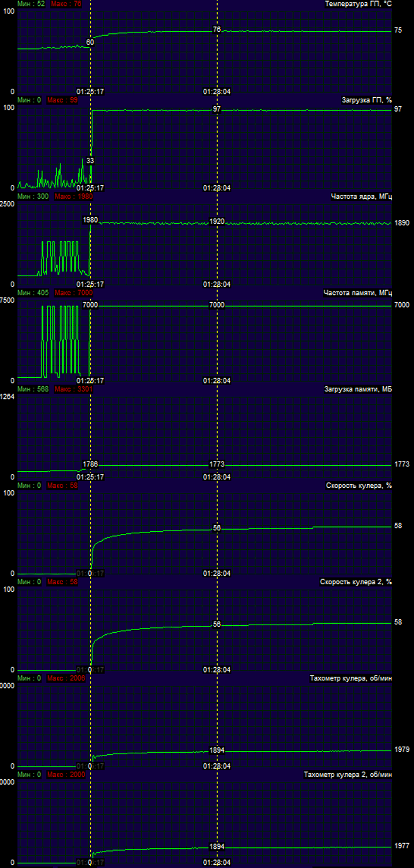Select 'Макс : 58' in the 'Скорость кулера, %' header
The width and height of the screenshot is (414, 868).
(62, 486)
